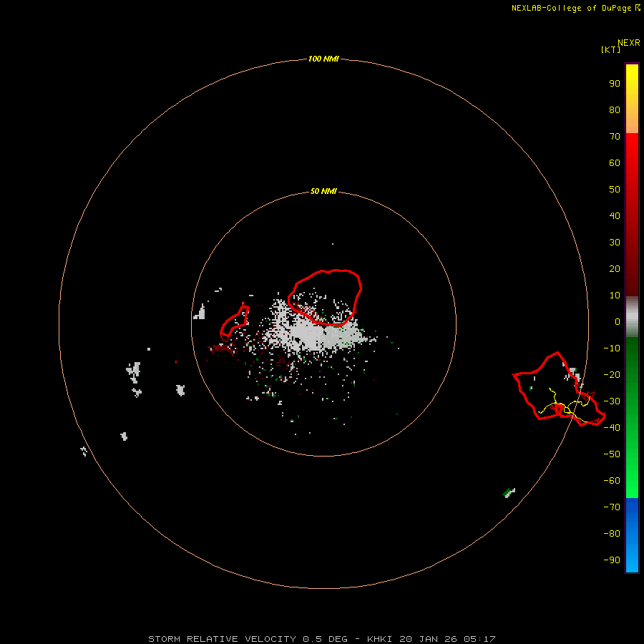This screenshot has width=644, height=644.
Task: Click the [KT] units label
Action: 611,49
